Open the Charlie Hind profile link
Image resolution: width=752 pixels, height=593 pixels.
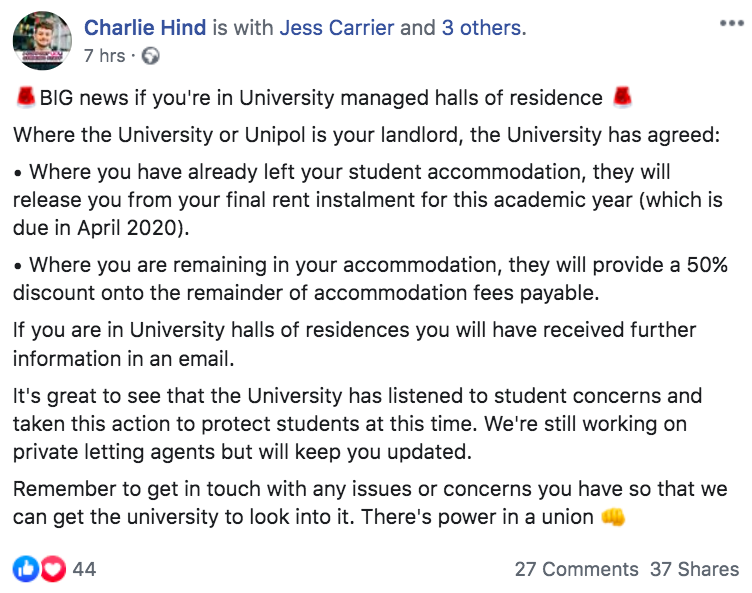pyautogui.click(x=145, y=28)
